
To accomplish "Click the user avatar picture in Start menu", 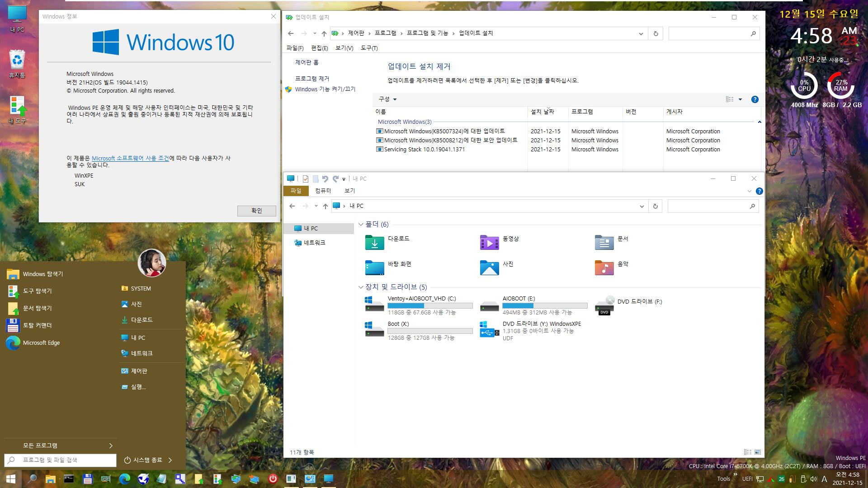I will pos(152,263).
